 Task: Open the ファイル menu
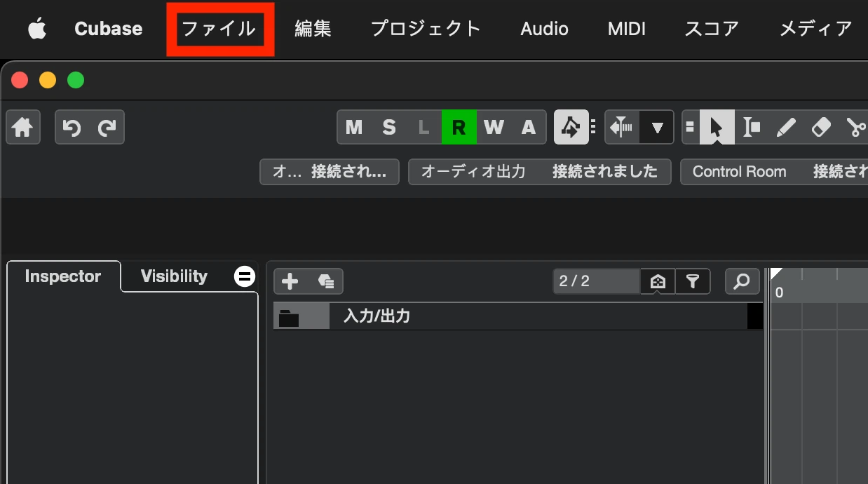pyautogui.click(x=219, y=29)
